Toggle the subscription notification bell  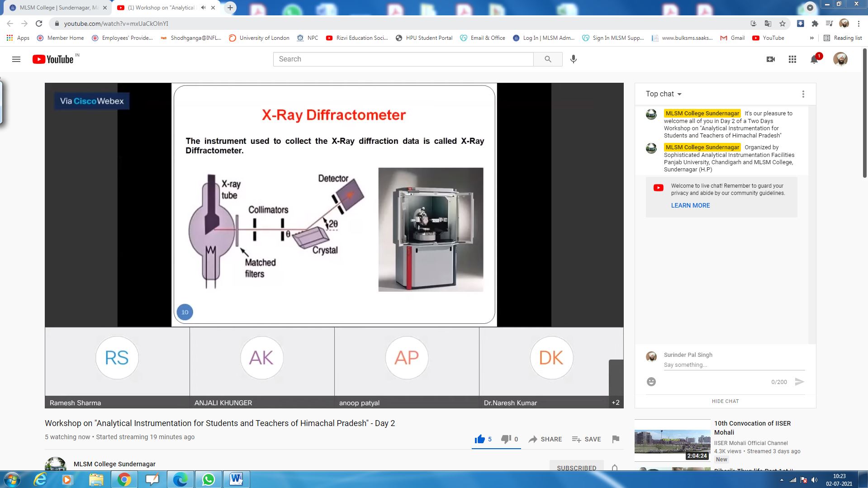tap(615, 468)
